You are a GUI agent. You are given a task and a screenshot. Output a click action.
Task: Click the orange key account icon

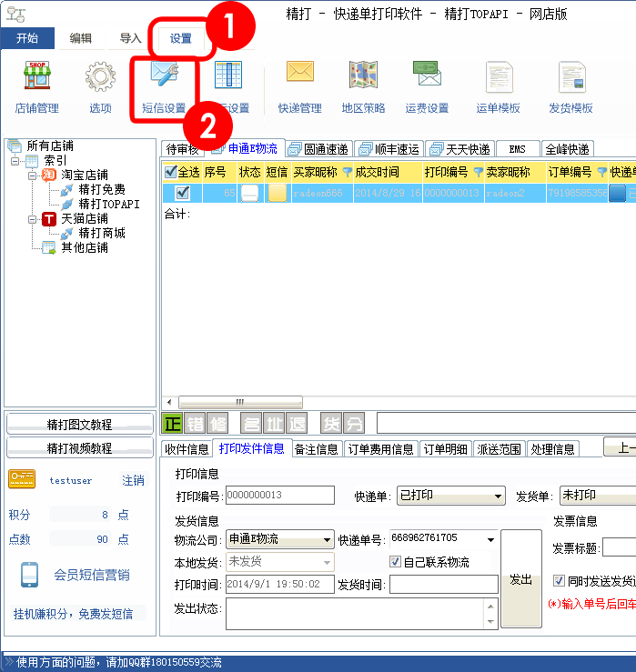[22, 479]
